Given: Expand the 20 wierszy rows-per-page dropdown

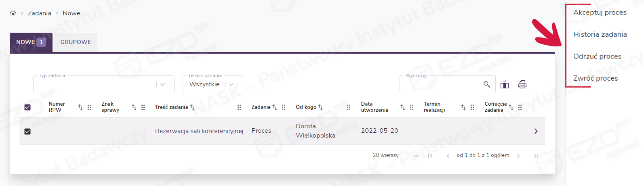Looking at the screenshot, I should pos(416,156).
